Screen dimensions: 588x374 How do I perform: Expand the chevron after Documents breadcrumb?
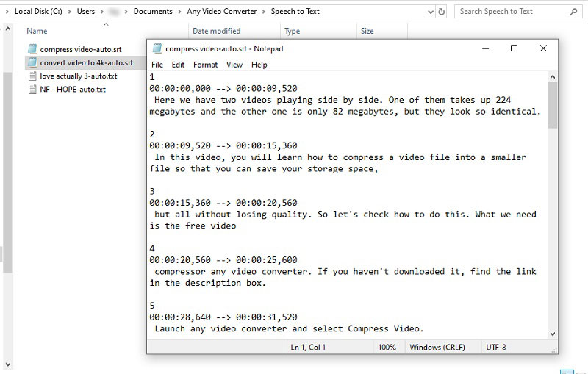click(x=179, y=12)
